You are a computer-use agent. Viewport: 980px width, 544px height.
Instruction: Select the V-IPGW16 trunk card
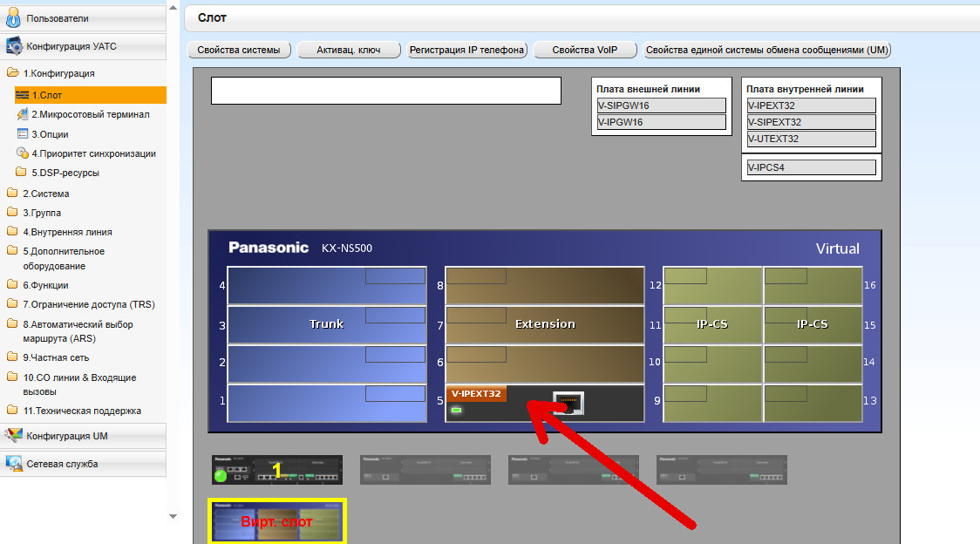(661, 122)
